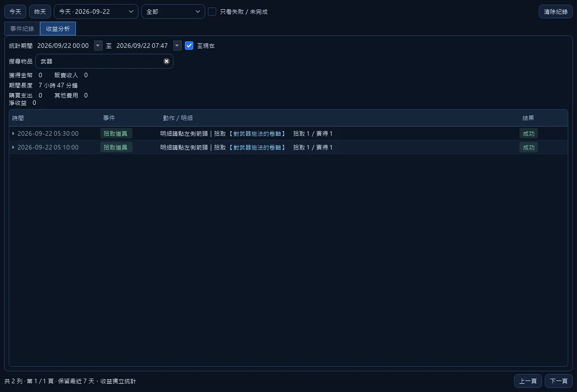Click the 今天 button
The image size is (577, 392).
15,12
